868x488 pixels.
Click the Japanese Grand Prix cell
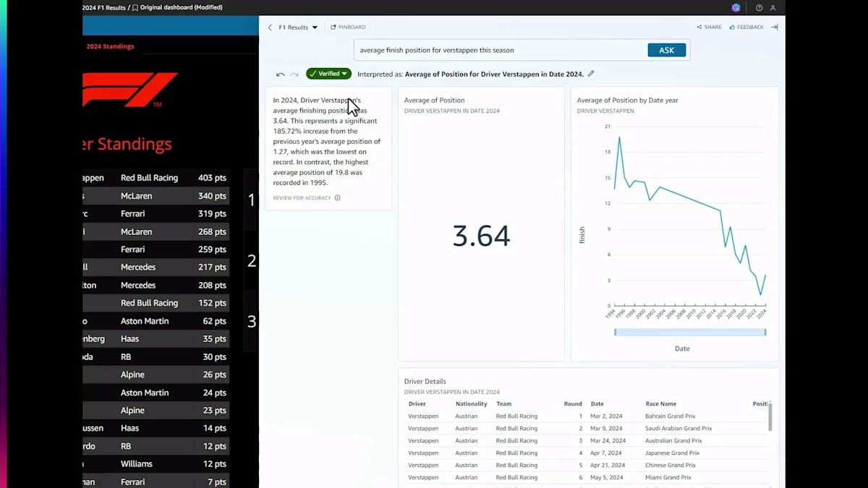coord(672,453)
